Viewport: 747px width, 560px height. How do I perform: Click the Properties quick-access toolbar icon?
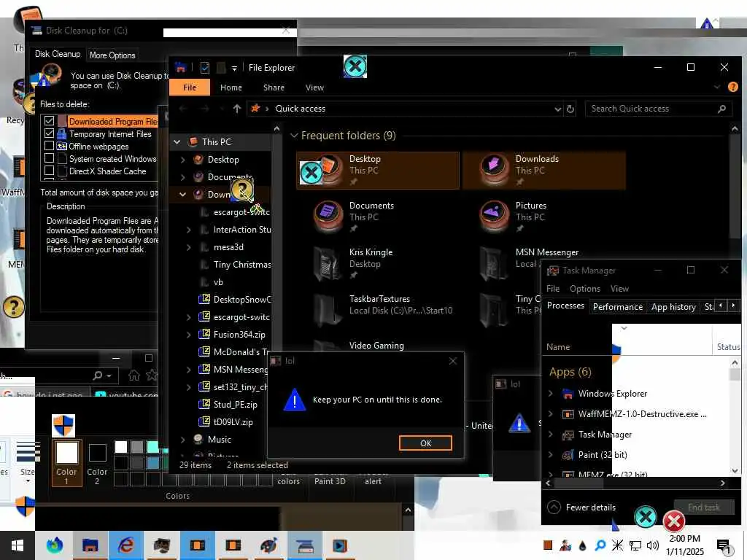pyautogui.click(x=205, y=68)
